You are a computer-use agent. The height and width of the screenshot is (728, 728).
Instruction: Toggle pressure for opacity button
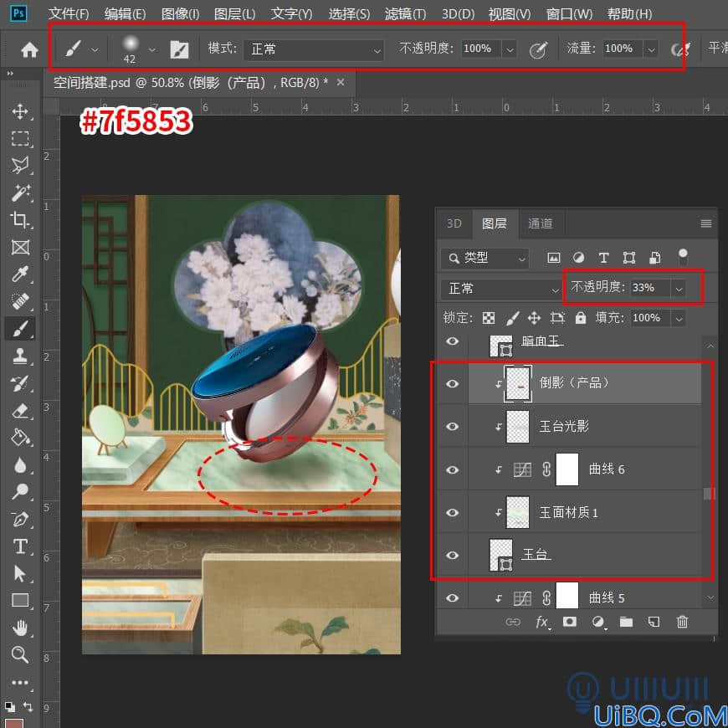click(539, 49)
